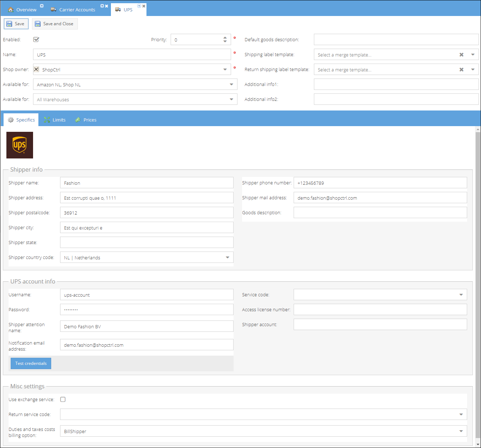Close the Carrier Accounts tab

[x=107, y=6]
